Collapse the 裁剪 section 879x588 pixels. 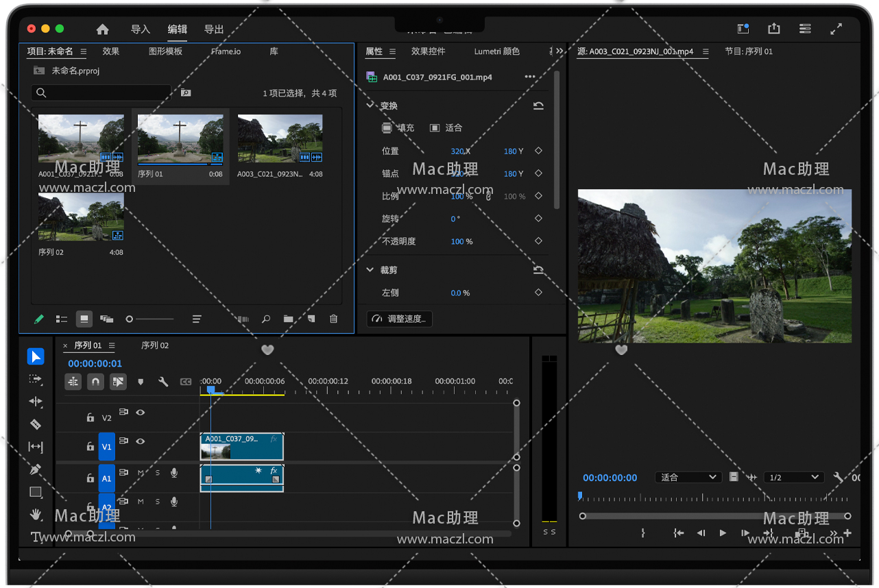pos(371,270)
